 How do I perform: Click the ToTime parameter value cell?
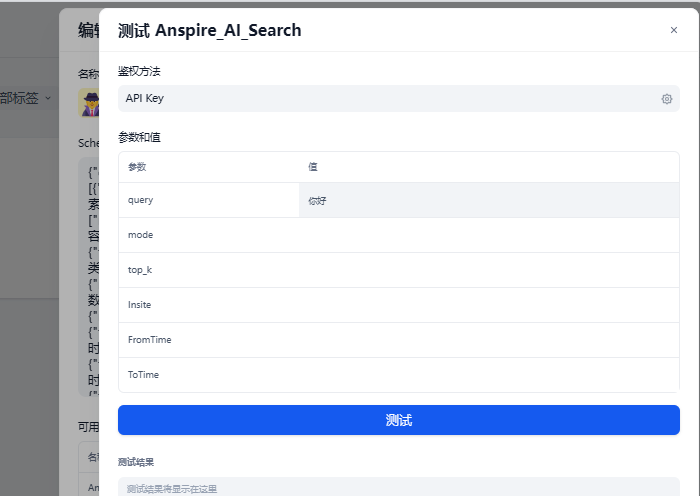coord(489,375)
